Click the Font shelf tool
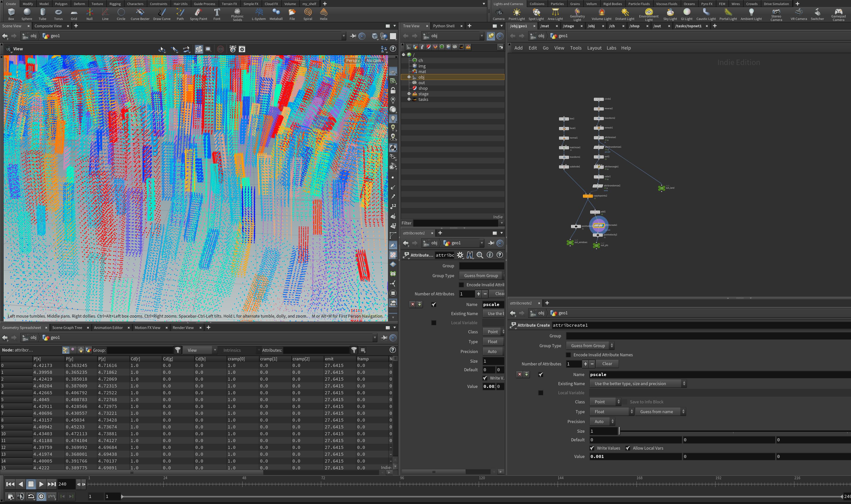The width and height of the screenshot is (851, 504). coord(217,14)
